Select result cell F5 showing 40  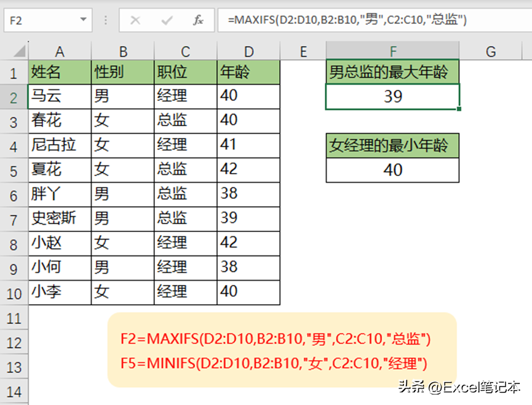[392, 170]
